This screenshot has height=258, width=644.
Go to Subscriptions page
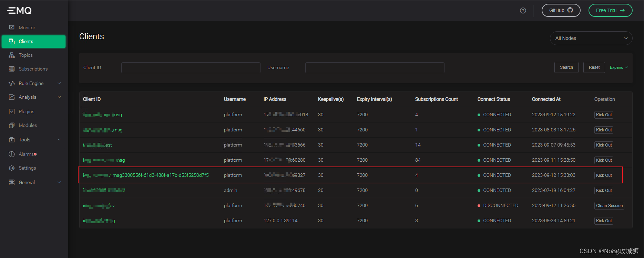click(33, 69)
